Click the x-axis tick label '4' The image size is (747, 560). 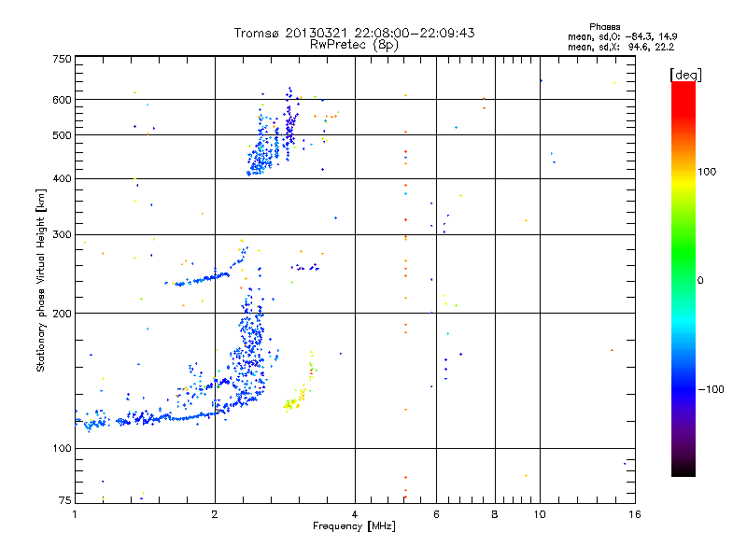point(355,514)
